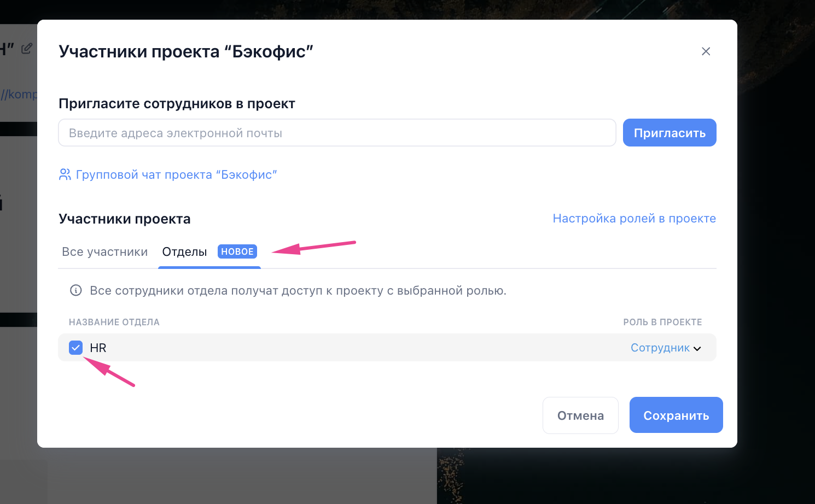Image resolution: width=815 pixels, height=504 pixels.
Task: Click the pencil edit icon behind the dialog
Action: (26, 49)
